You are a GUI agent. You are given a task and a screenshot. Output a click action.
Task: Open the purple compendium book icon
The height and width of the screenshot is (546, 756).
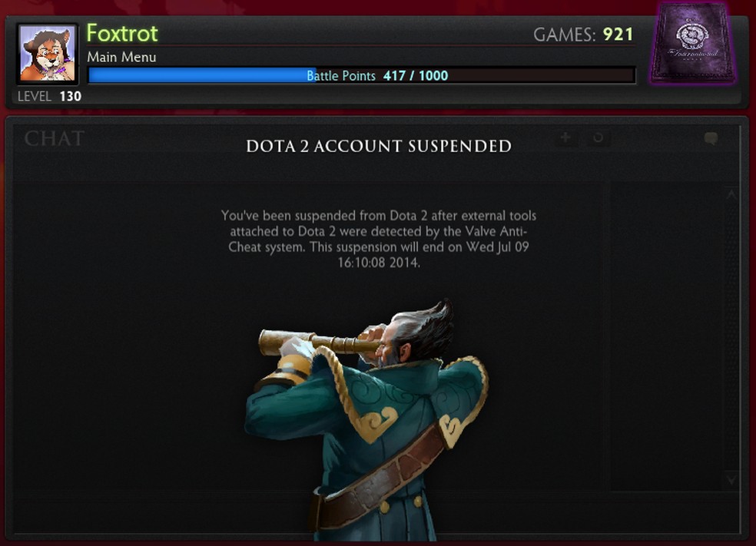click(x=693, y=43)
